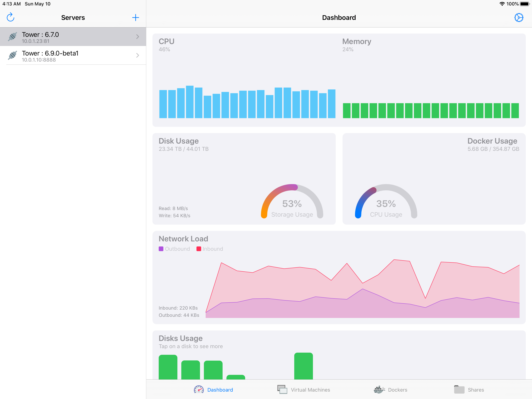
Task: Switch to the Dockers tab
Action: click(x=397, y=390)
